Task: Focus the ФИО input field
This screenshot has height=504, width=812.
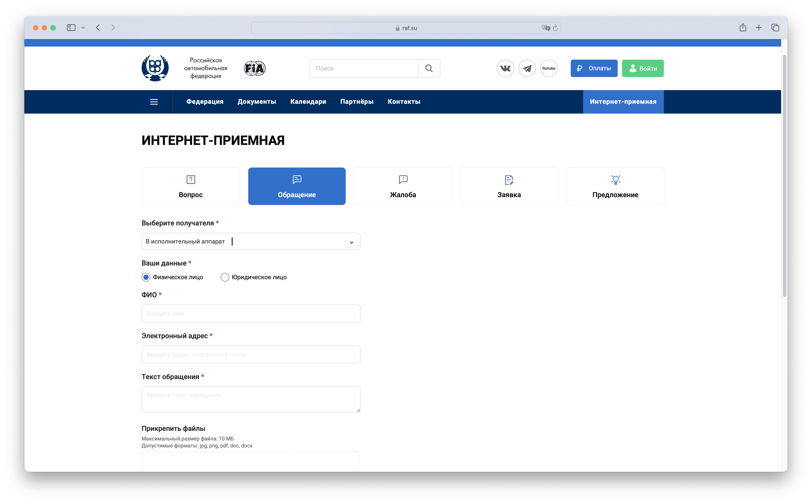Action: (251, 314)
